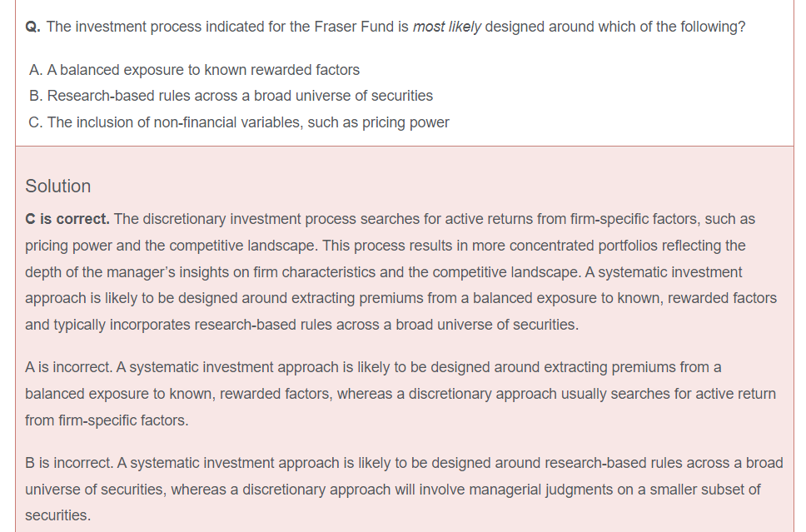Viewport: 806px width, 532px height.
Task: Click the "A is incorrect." sentence start
Action: click(x=70, y=367)
